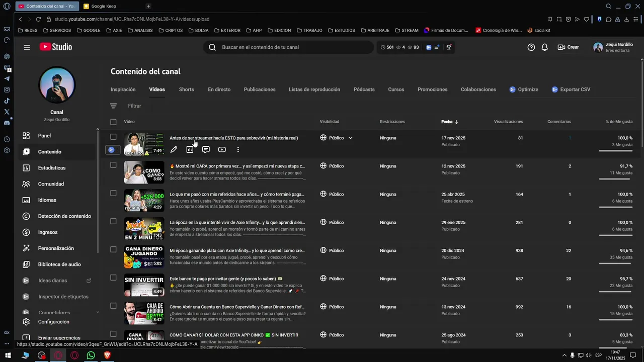Open the notifications bell
This screenshot has height=362, width=644.
tap(545, 47)
